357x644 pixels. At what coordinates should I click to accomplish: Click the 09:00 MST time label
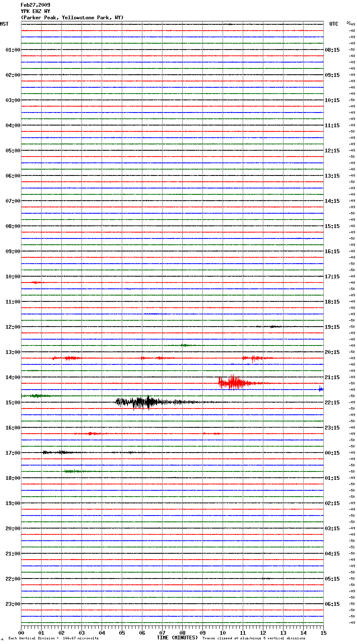click(13, 251)
